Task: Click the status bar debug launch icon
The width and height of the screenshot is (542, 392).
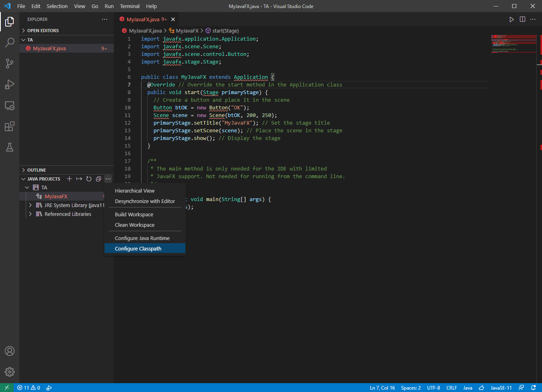Action: [x=49, y=388]
